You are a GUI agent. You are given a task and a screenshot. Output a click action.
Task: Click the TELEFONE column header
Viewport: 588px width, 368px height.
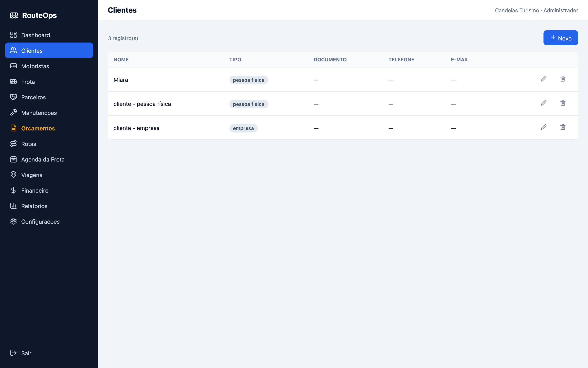click(401, 60)
